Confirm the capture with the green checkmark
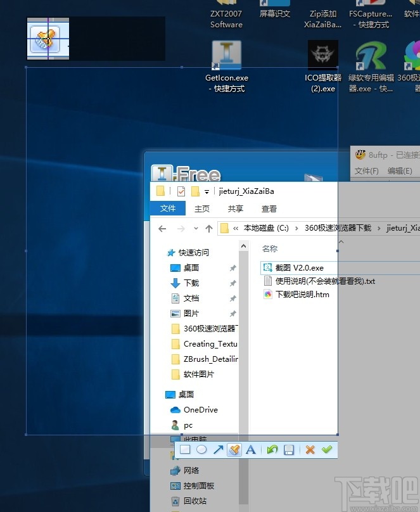Viewport: 420px width, 512px height. pyautogui.click(x=326, y=450)
